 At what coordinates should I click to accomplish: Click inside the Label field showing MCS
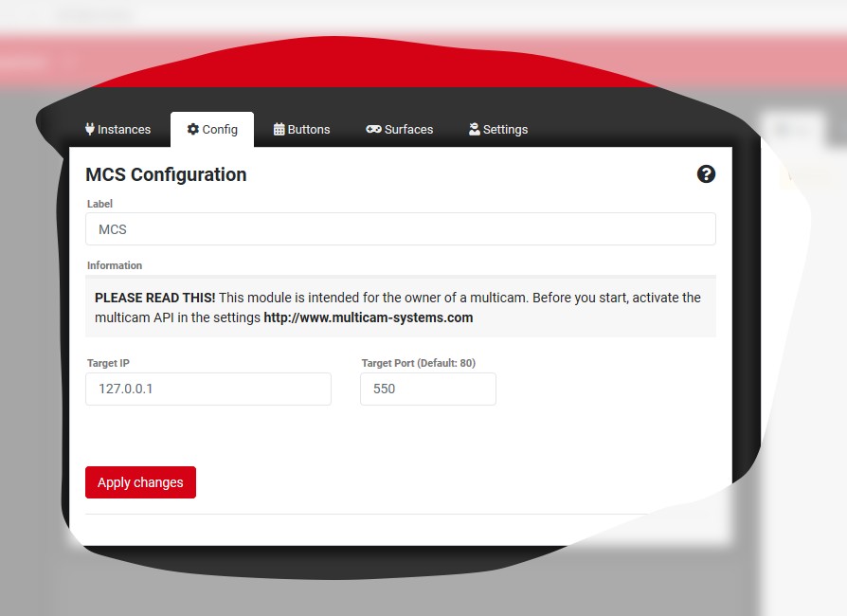point(400,228)
